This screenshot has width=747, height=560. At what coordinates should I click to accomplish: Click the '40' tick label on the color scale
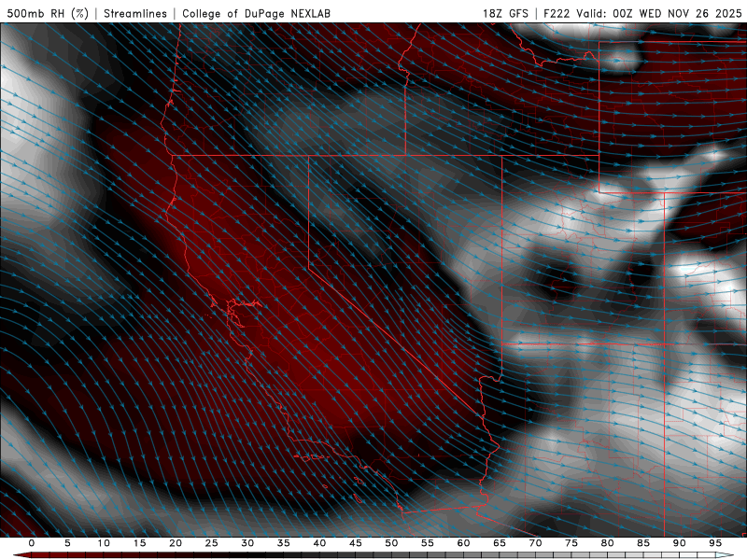tap(319, 543)
